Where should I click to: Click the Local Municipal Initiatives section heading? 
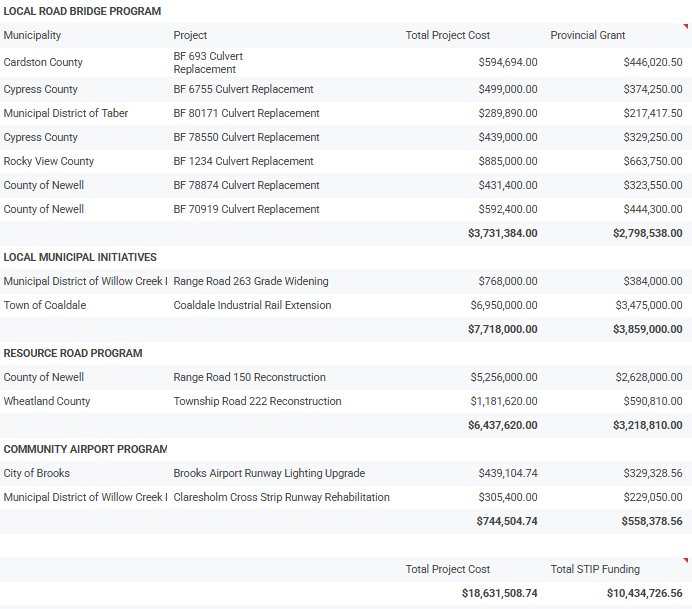pyautogui.click(x=80, y=257)
